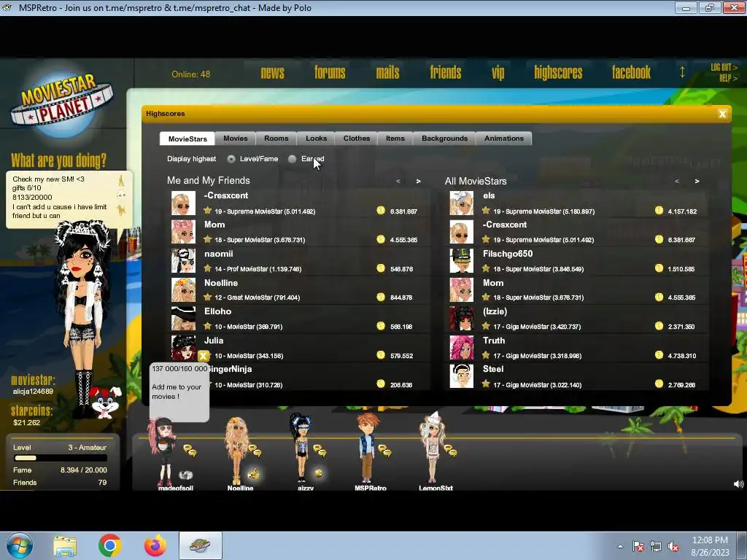The height and width of the screenshot is (560, 747).
Task: Launch Google Chrome from taskbar
Action: click(110, 545)
